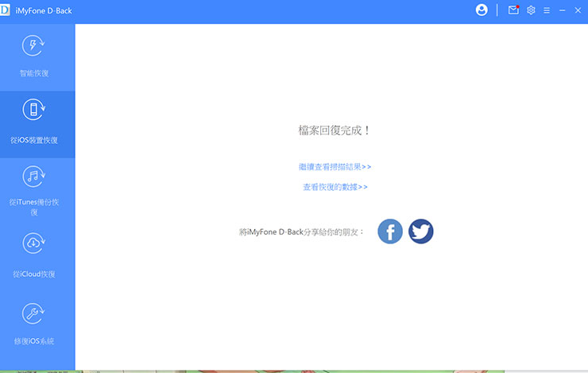The image size is (588, 373).
Task: Click 查看恢復的數據>> link
Action: 335,187
